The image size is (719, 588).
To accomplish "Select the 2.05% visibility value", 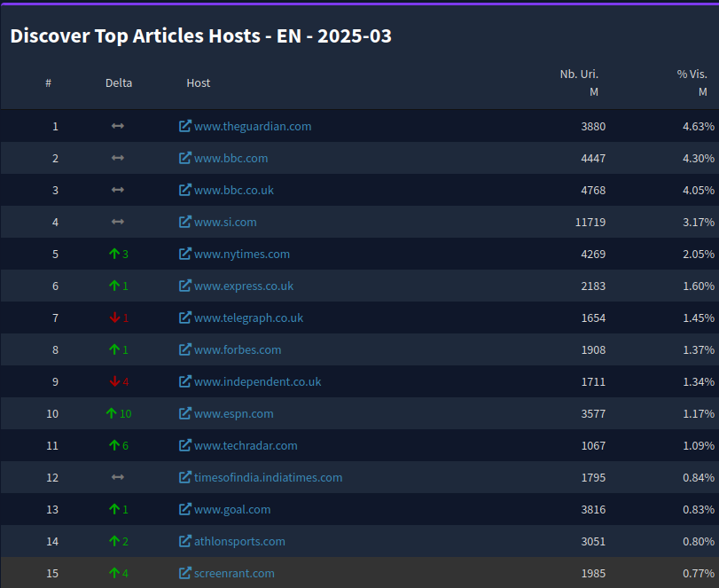I will [699, 255].
